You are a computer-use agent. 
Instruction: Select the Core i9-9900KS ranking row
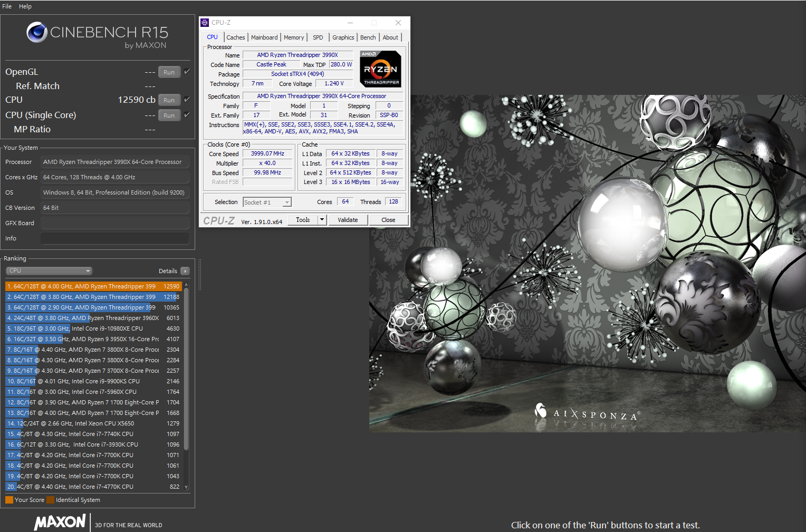(x=93, y=381)
